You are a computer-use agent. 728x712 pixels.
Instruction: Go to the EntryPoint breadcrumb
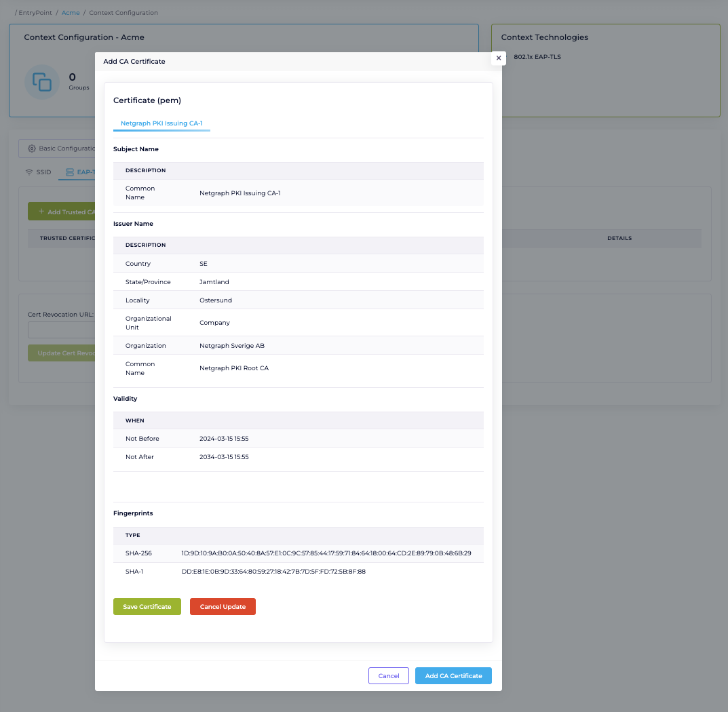click(x=34, y=13)
